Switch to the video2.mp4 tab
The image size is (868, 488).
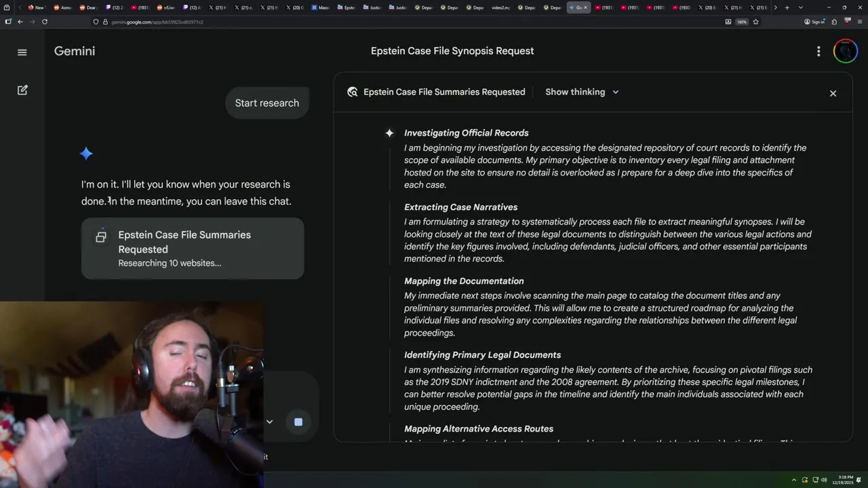(500, 7)
